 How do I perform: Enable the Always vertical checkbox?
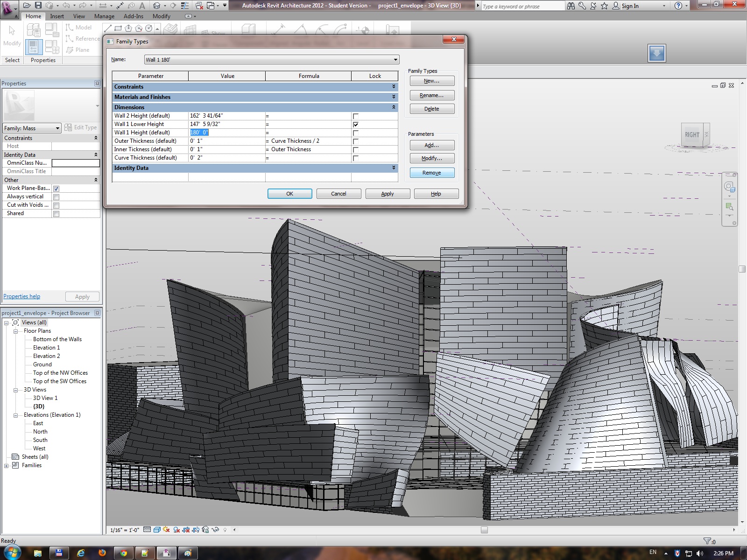(56, 197)
